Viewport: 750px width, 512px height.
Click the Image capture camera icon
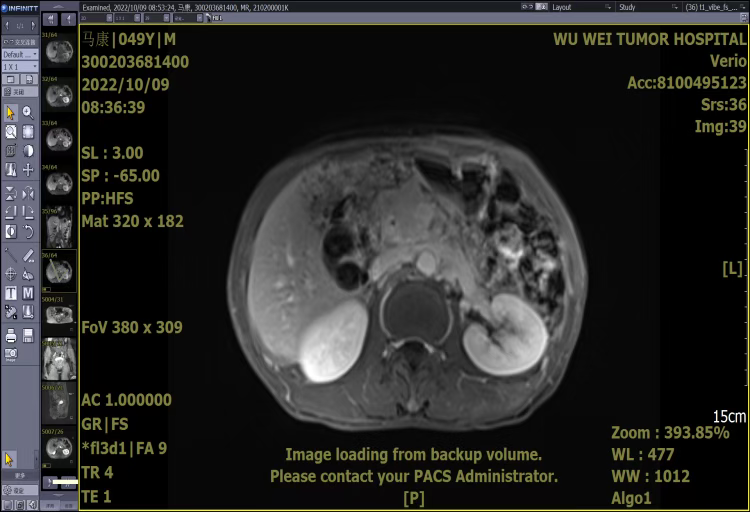pos(10,354)
